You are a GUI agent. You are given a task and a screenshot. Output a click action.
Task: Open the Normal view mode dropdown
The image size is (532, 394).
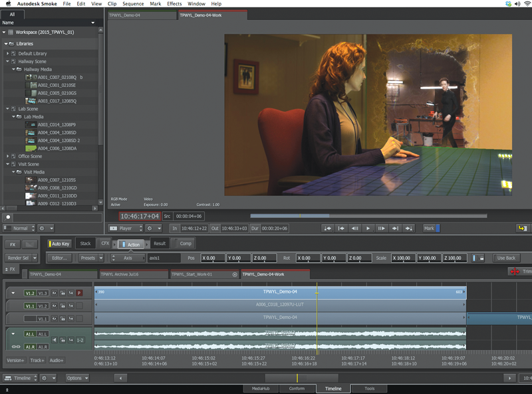(x=20, y=229)
